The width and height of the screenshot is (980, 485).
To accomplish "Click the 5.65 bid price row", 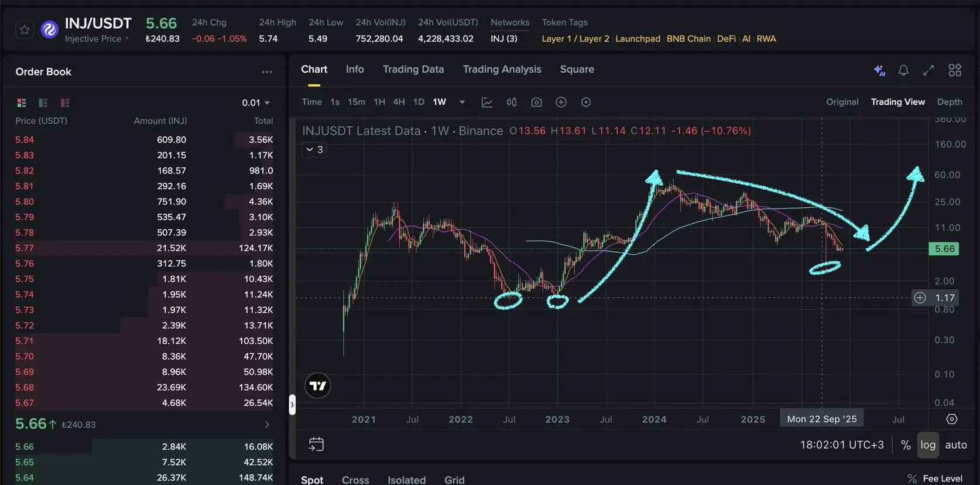I will 144,462.
